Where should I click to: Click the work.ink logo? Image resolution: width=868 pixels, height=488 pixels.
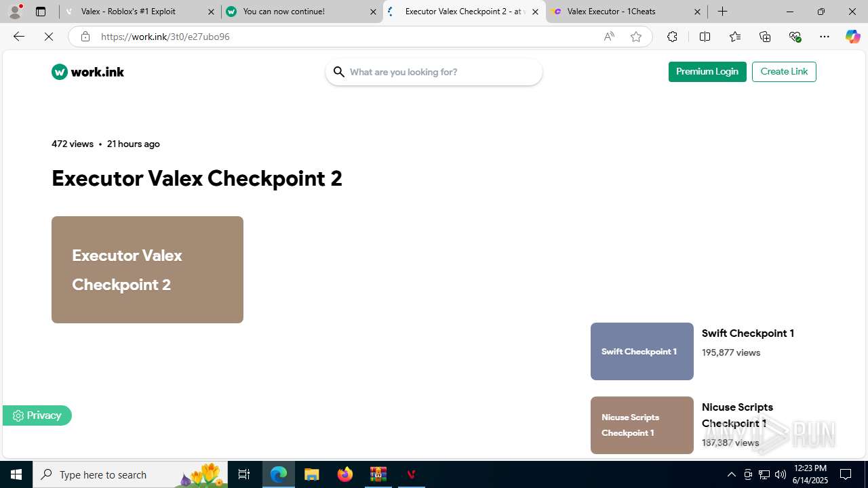pyautogui.click(x=88, y=72)
